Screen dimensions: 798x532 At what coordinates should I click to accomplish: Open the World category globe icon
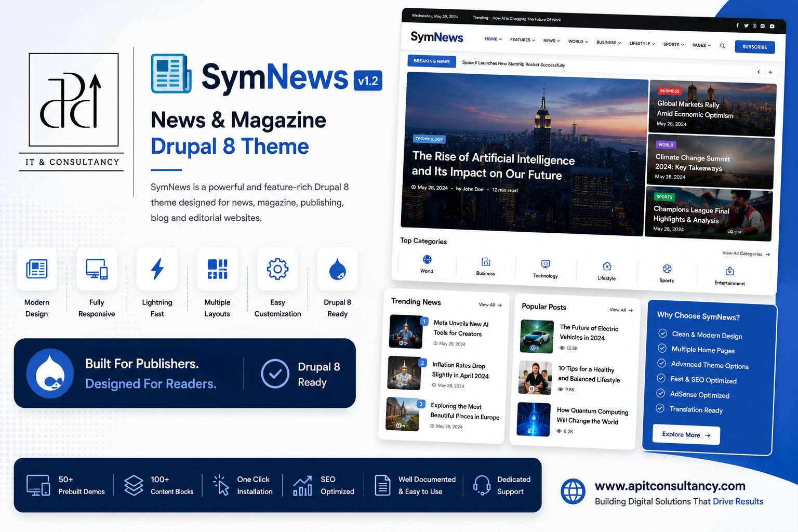click(427, 259)
